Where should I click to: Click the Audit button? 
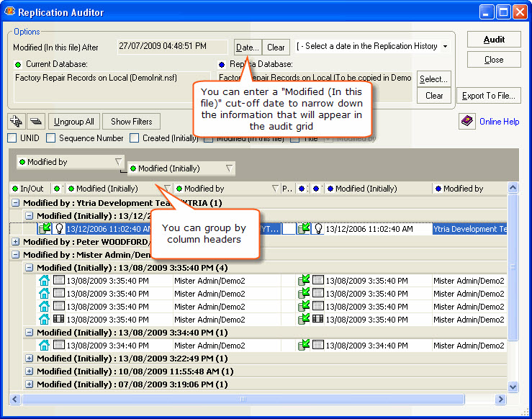[x=494, y=40]
